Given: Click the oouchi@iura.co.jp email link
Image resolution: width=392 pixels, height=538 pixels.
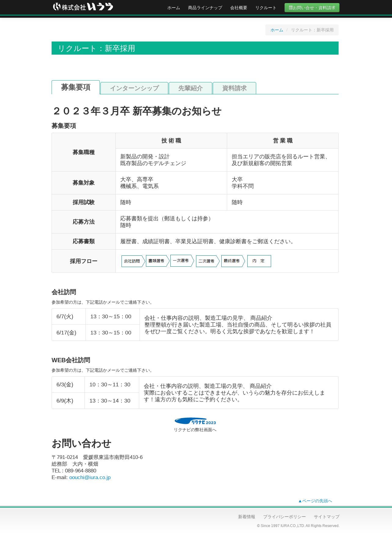Looking at the screenshot, I should click(x=90, y=477).
